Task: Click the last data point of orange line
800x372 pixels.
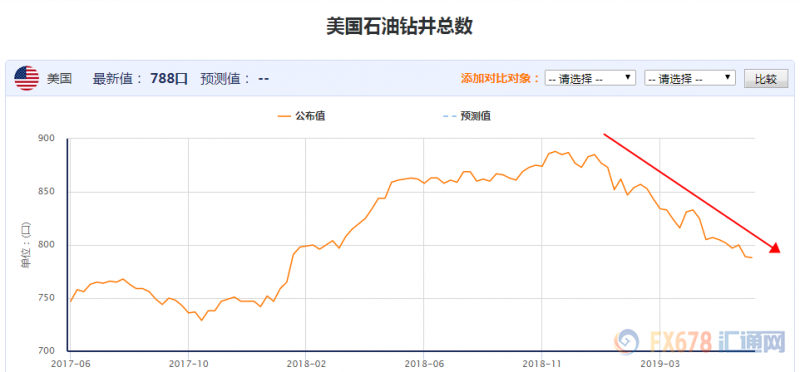Action: [x=752, y=257]
